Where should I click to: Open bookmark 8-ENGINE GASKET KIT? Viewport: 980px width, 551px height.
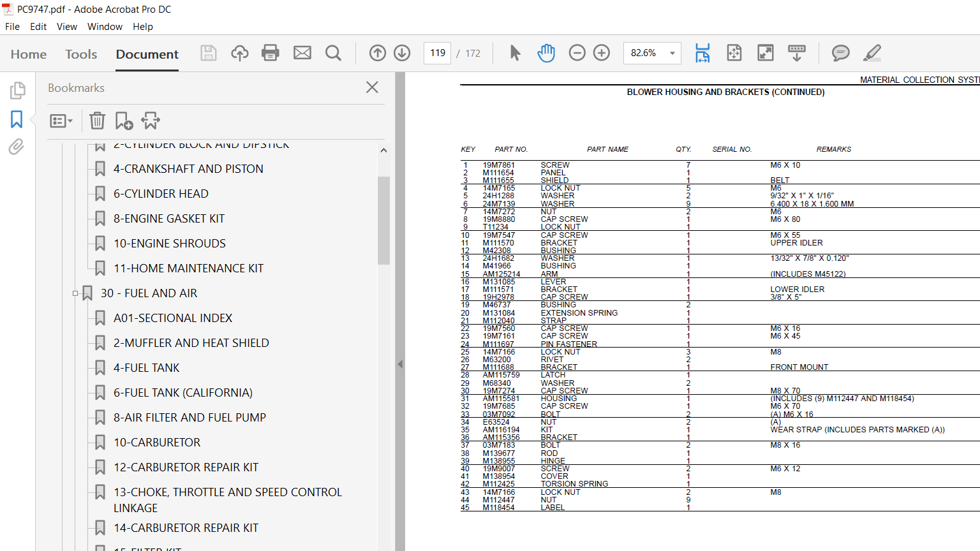169,219
